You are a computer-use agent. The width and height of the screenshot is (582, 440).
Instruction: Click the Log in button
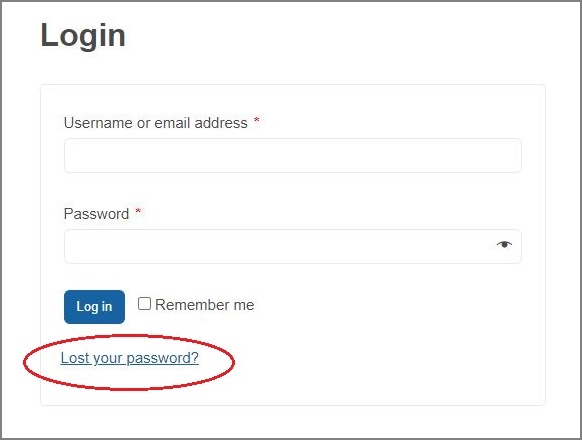94,307
